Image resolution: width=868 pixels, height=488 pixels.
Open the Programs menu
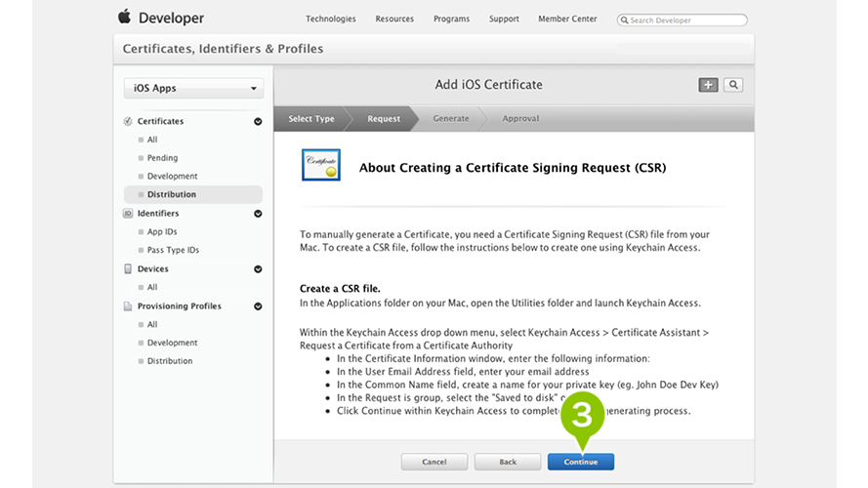click(451, 19)
